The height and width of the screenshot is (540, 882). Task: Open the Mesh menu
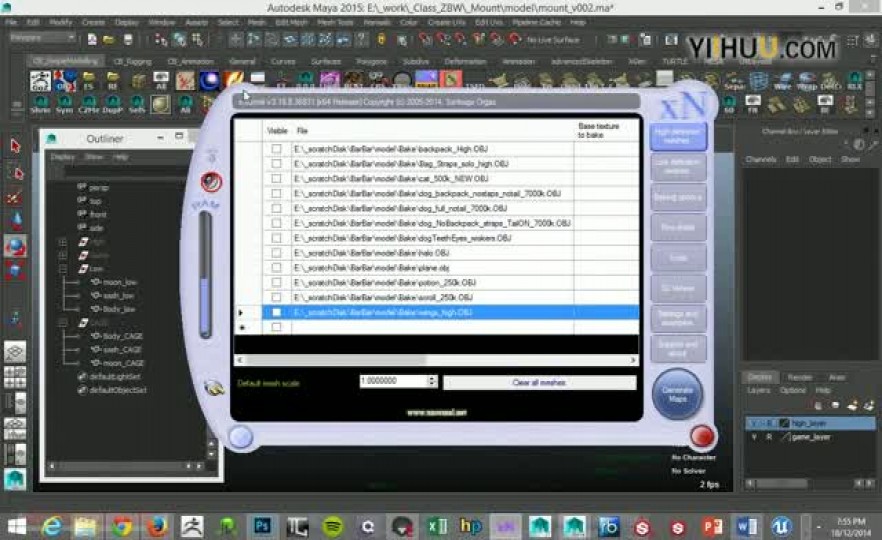256,22
